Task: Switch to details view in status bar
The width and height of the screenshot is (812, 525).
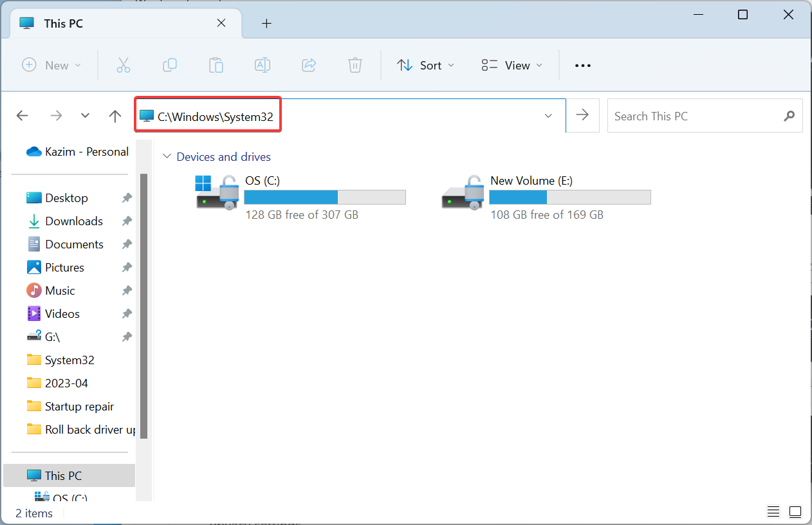Action: 773,512
